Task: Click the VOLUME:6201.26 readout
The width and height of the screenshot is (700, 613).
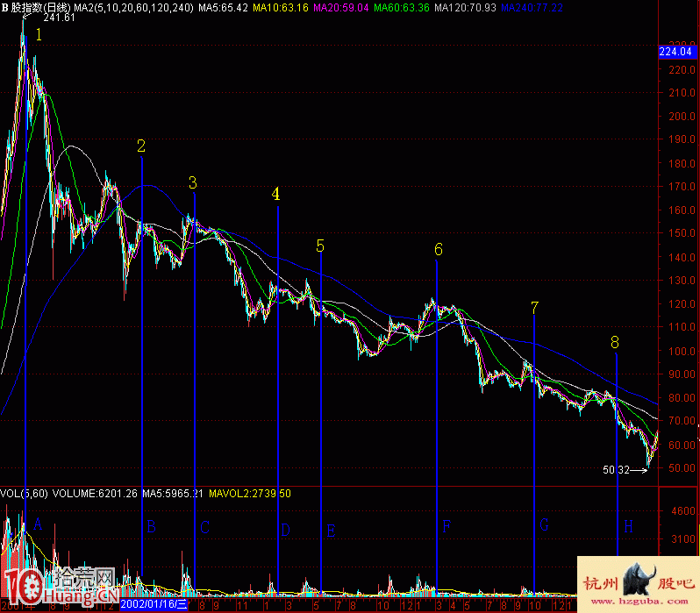Action: point(95,494)
